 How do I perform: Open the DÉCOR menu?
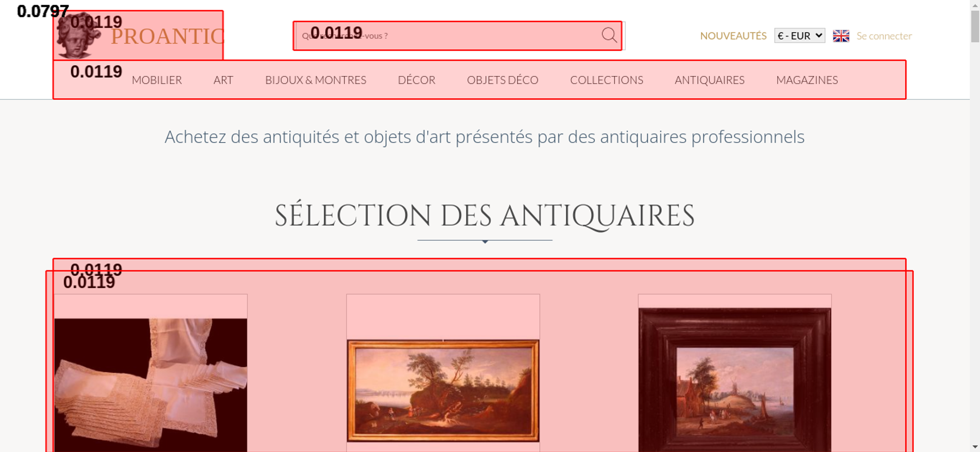(416, 80)
